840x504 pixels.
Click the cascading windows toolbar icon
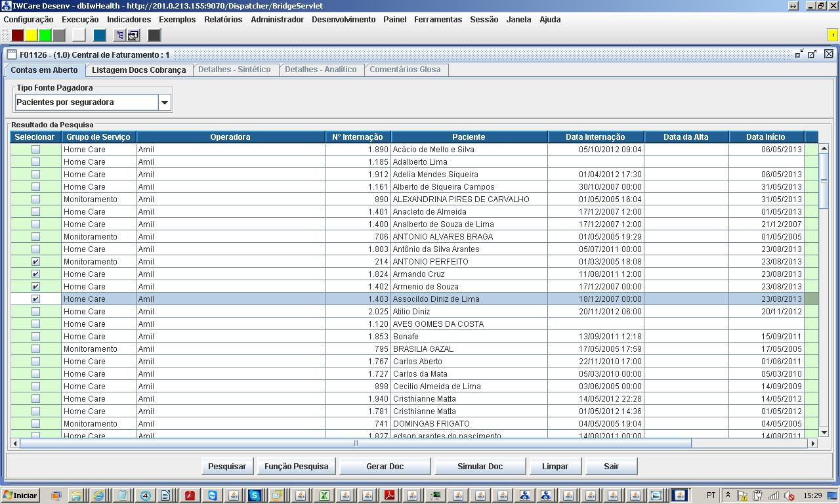[133, 35]
